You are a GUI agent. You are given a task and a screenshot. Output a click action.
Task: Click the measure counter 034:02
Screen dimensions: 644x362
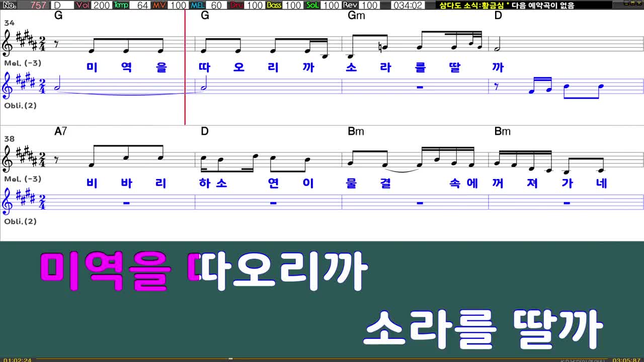point(408,5)
